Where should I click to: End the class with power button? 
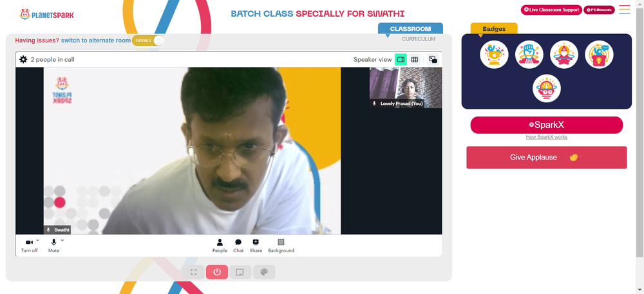(x=217, y=272)
